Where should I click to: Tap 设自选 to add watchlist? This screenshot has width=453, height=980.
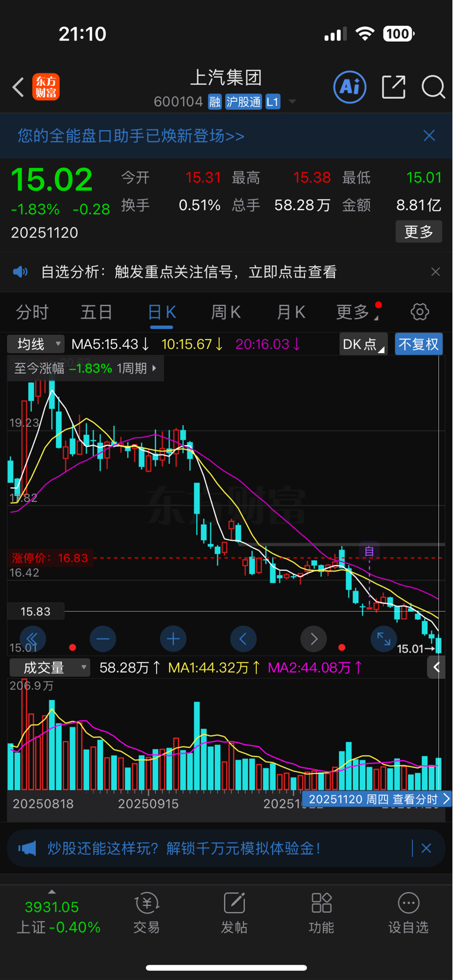(408, 912)
